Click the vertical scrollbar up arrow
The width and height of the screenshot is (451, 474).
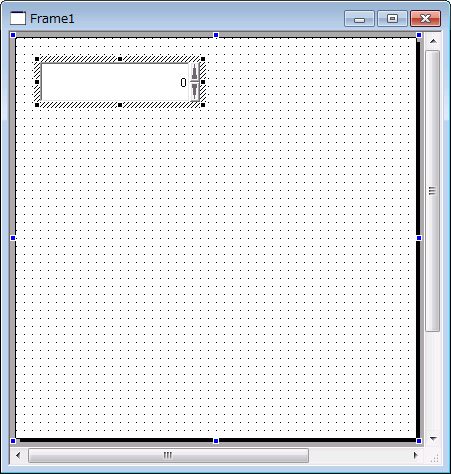click(433, 41)
